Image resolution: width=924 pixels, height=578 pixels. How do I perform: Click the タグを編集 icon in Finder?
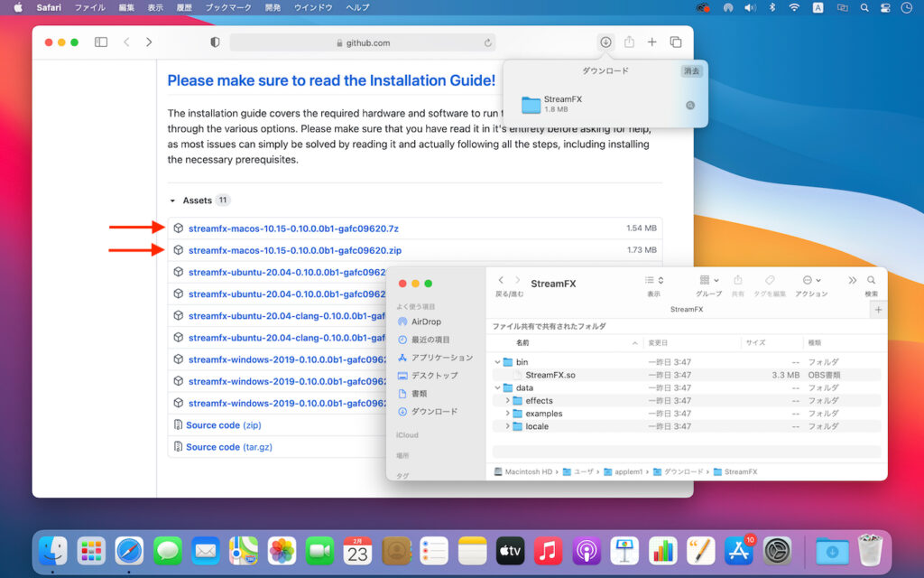(768, 282)
